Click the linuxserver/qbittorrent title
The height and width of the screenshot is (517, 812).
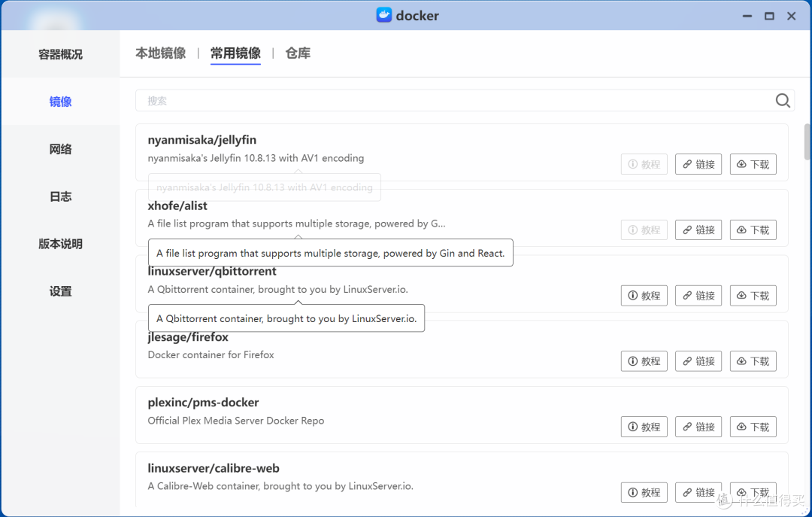[x=212, y=271]
